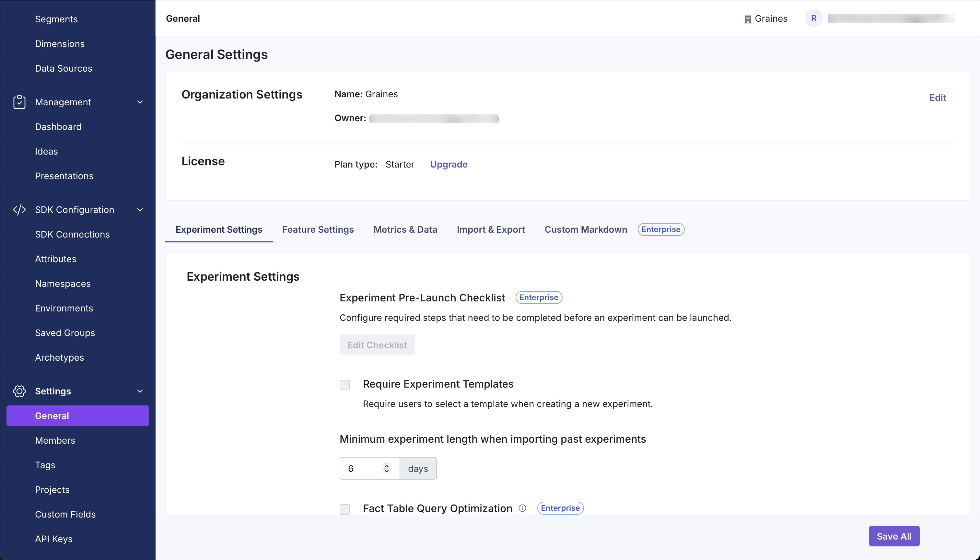The width and height of the screenshot is (980, 560).
Task: Open Projects settings page
Action: [52, 490]
